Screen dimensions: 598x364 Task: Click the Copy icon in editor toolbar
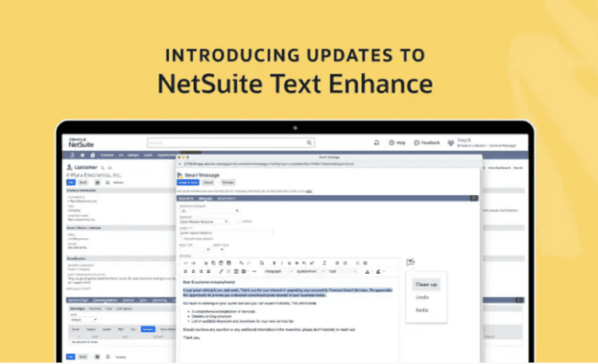(x=213, y=263)
